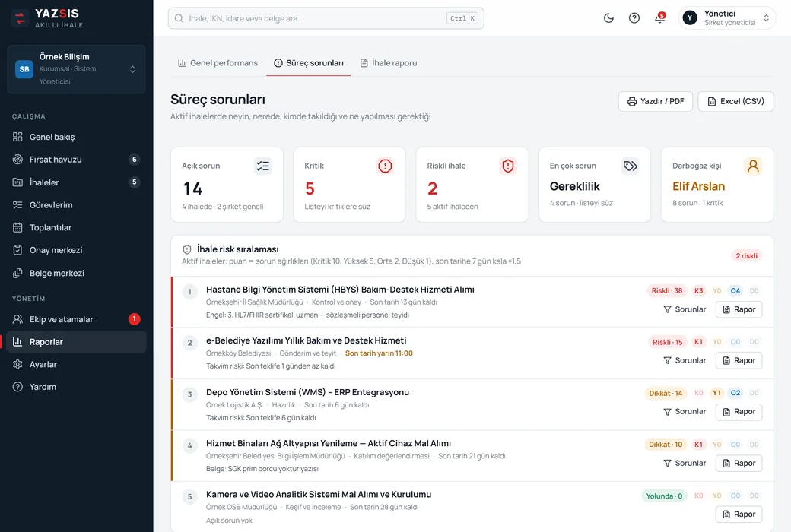Open the notifications bell icon
Screen dimensions: 791x532
pyautogui.click(x=660, y=18)
